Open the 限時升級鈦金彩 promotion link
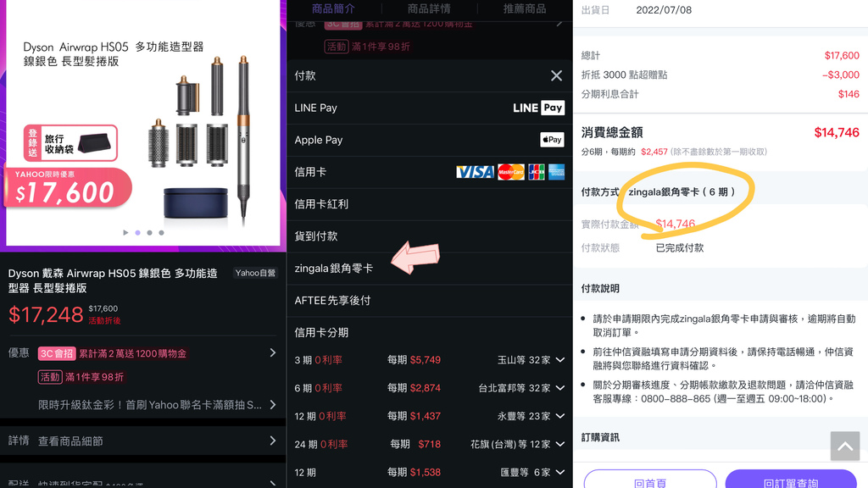This screenshot has width=868, height=488. [x=150, y=405]
